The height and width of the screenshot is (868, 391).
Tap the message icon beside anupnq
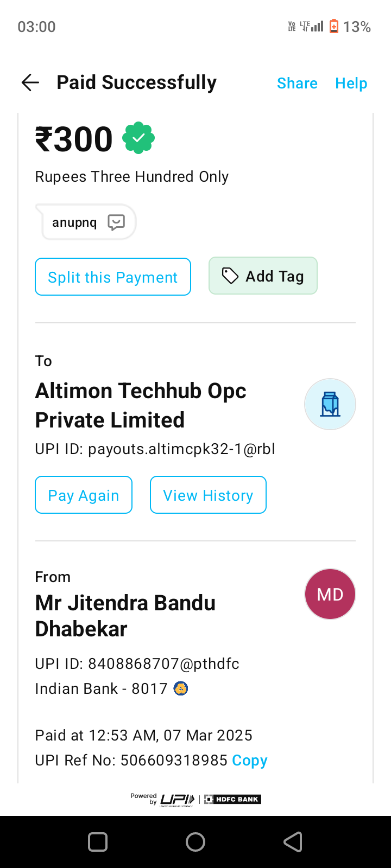pos(116,222)
